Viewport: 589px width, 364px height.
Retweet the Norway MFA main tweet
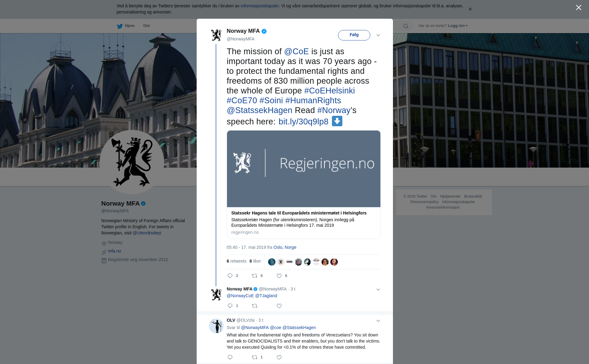click(x=255, y=276)
